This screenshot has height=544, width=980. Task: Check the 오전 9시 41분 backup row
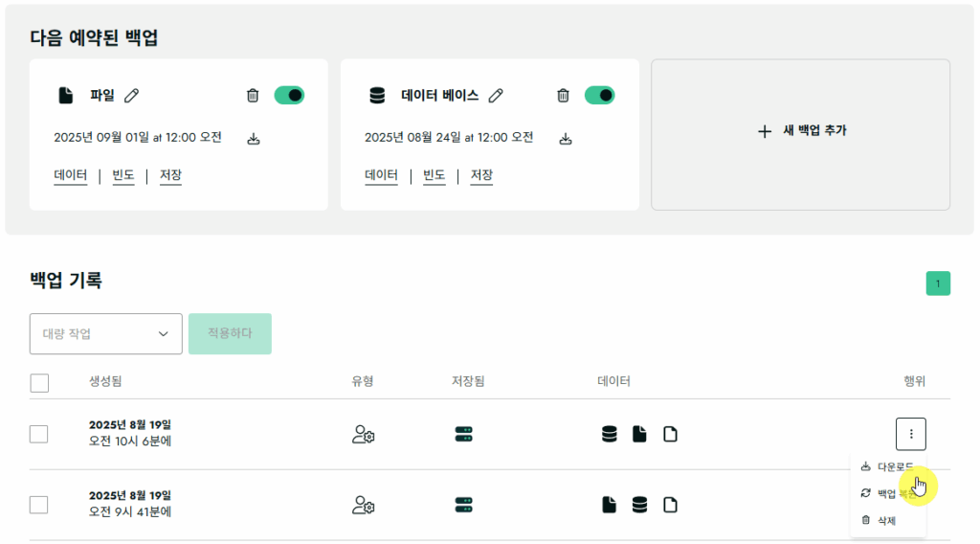click(39, 505)
